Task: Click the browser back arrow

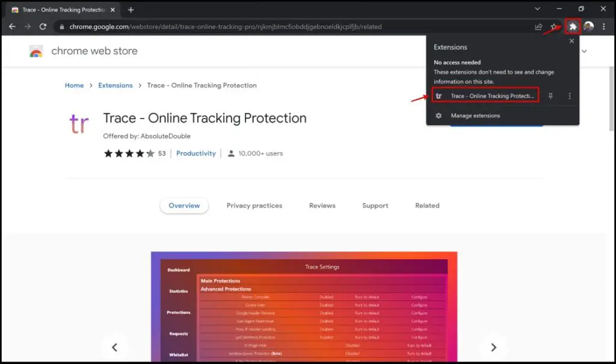Action: tap(12, 26)
